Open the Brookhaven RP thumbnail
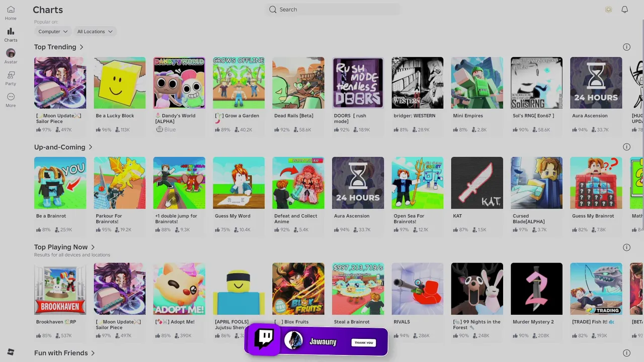 (x=60, y=289)
